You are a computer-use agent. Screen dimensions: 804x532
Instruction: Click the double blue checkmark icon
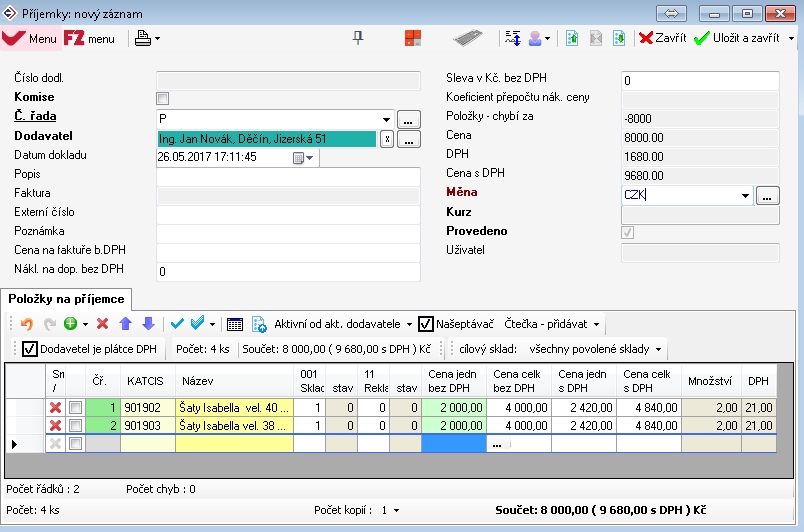tap(198, 323)
